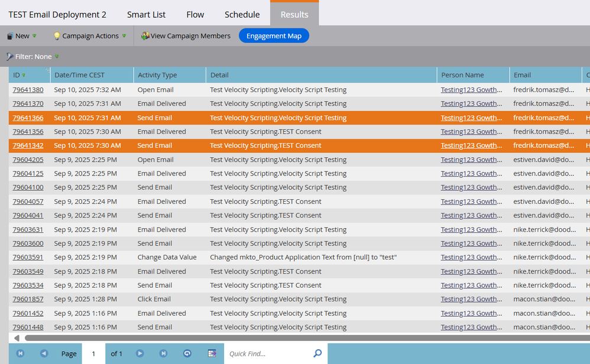Viewport: 590px width, 364px height.
Task: Open activity ID 79603631 link
Action: coord(28,230)
